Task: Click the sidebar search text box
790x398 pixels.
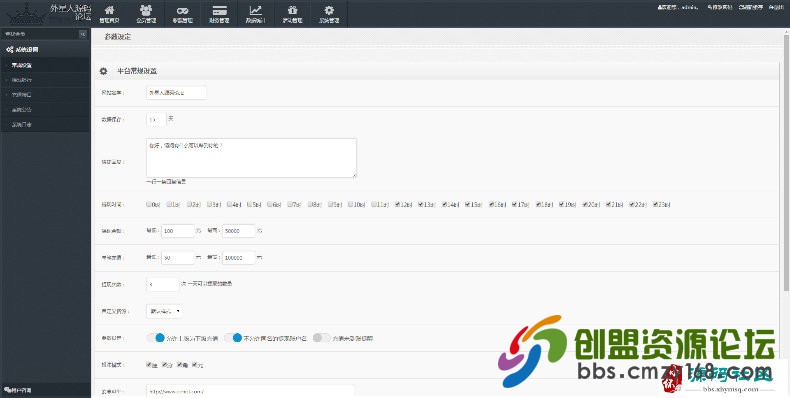Action: click(x=40, y=34)
